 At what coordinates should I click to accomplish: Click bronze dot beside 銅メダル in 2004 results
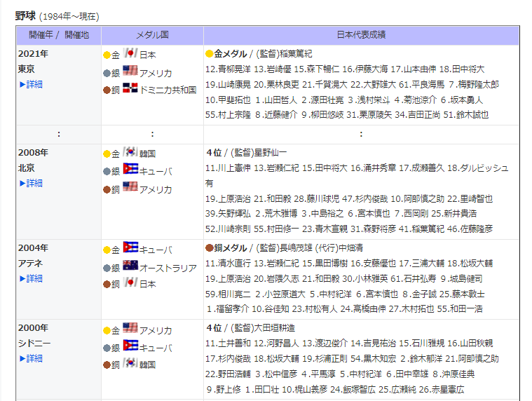(x=210, y=247)
